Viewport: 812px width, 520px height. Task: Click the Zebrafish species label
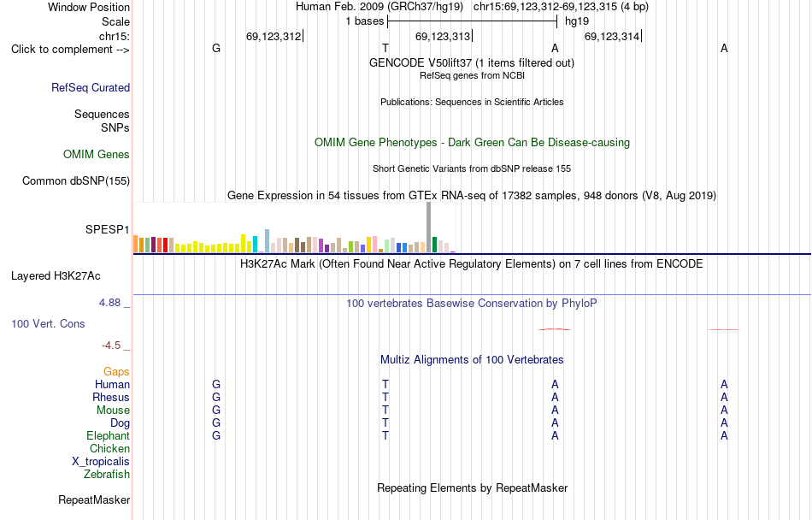[x=107, y=474]
